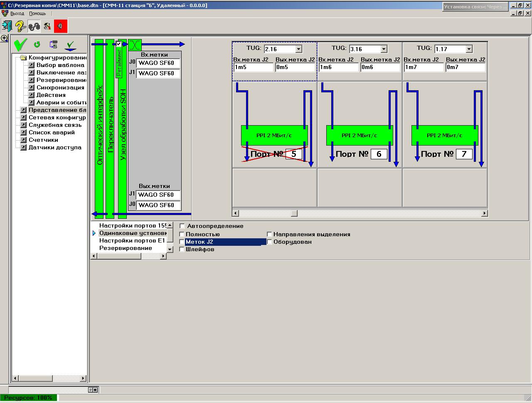This screenshot has width=532, height=403.
Task: Click the tools toolbar icon
Action: pos(47,26)
